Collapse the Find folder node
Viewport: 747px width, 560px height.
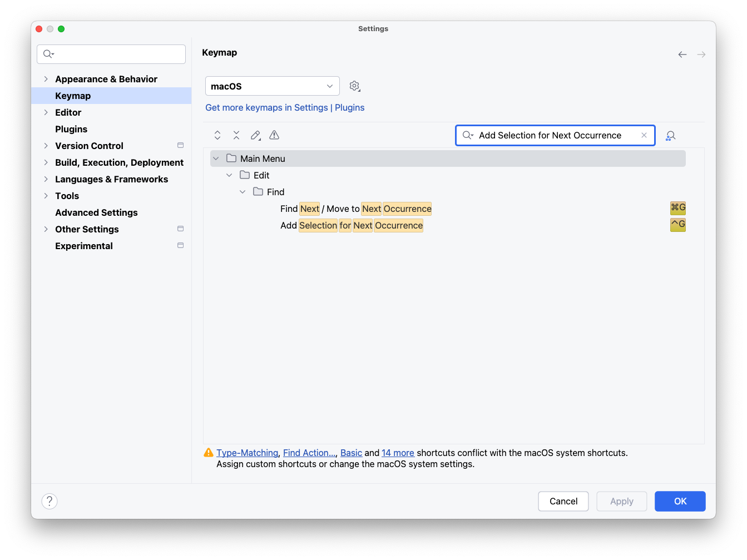243,192
